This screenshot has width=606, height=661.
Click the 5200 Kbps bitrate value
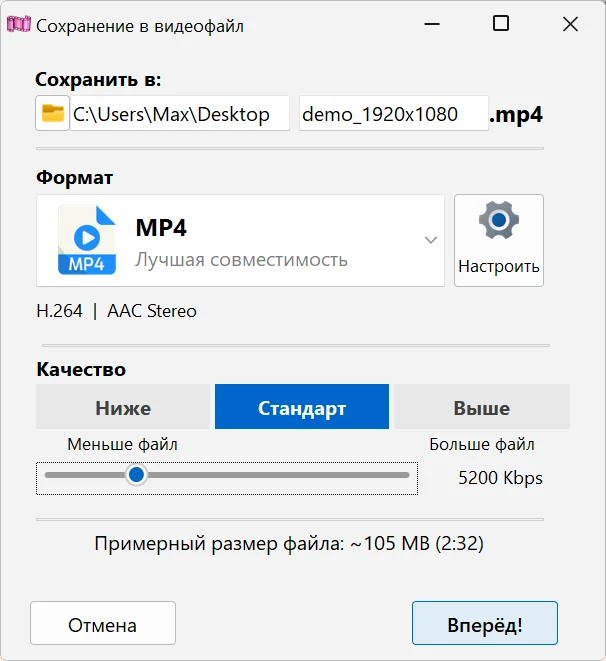point(500,478)
